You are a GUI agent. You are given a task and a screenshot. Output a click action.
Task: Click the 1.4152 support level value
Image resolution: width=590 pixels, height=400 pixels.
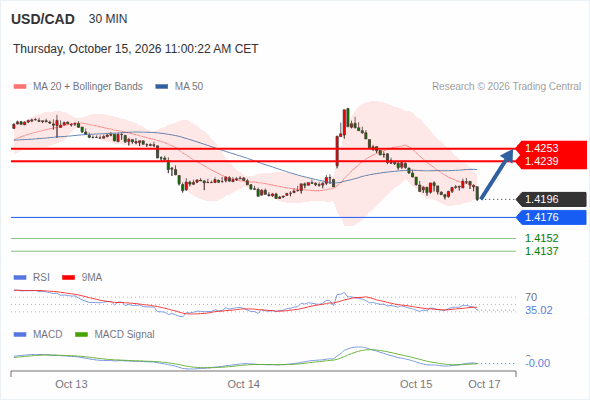coord(541,238)
